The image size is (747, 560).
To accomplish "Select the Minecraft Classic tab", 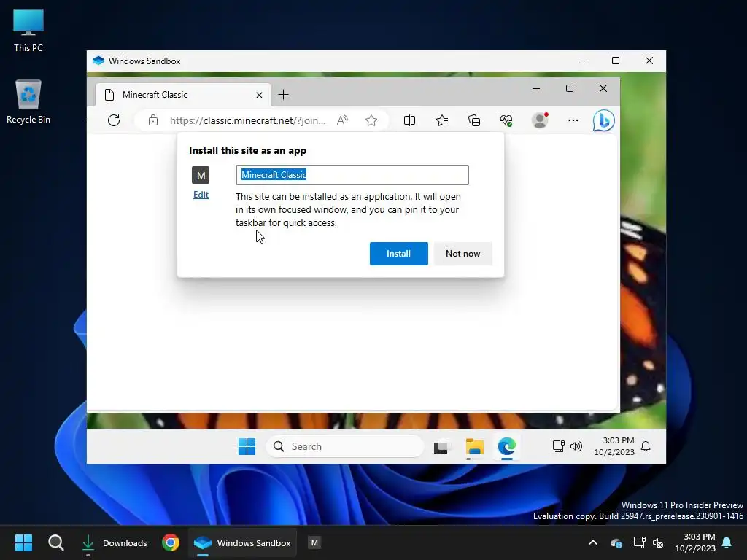I will (183, 95).
